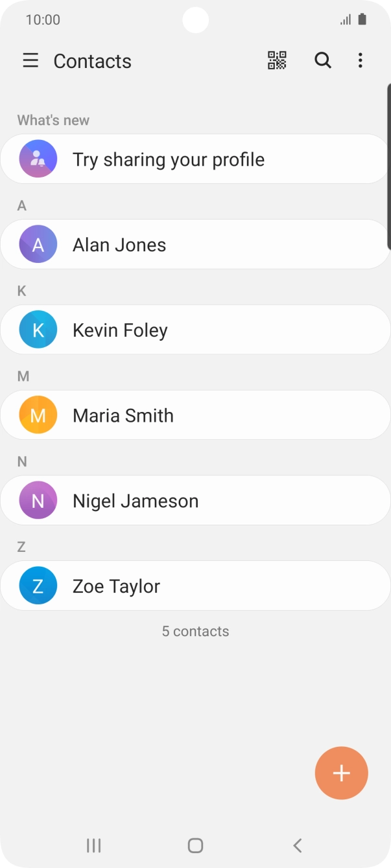Open the navigation drawer menu
Viewport: 391px width, 868px height.
tap(30, 60)
